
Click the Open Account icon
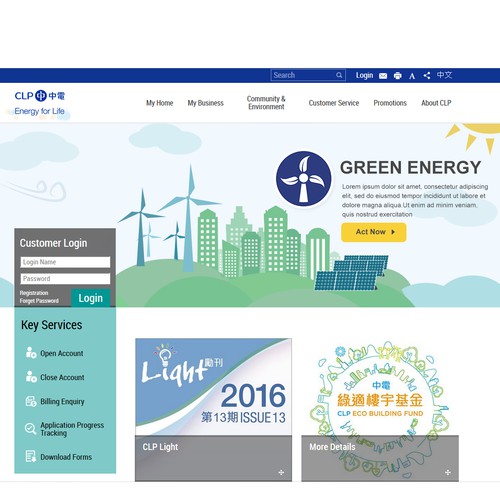[31, 352]
